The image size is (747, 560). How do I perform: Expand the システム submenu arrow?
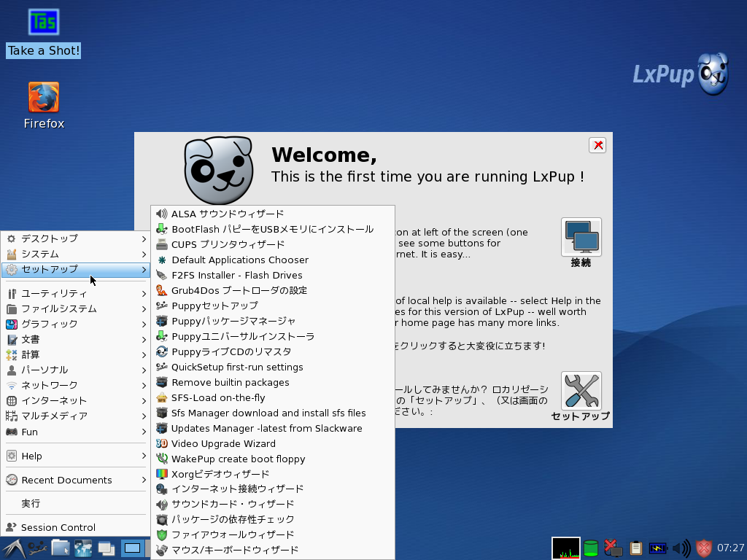pyautogui.click(x=144, y=254)
